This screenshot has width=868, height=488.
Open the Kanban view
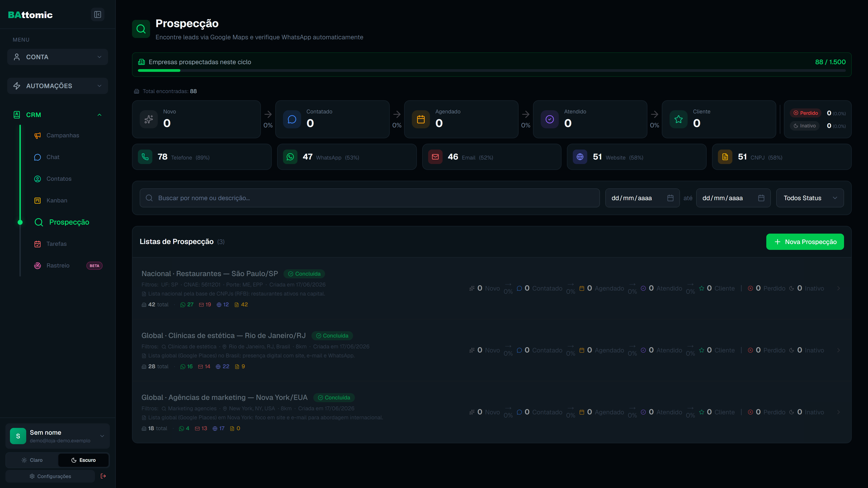click(57, 200)
